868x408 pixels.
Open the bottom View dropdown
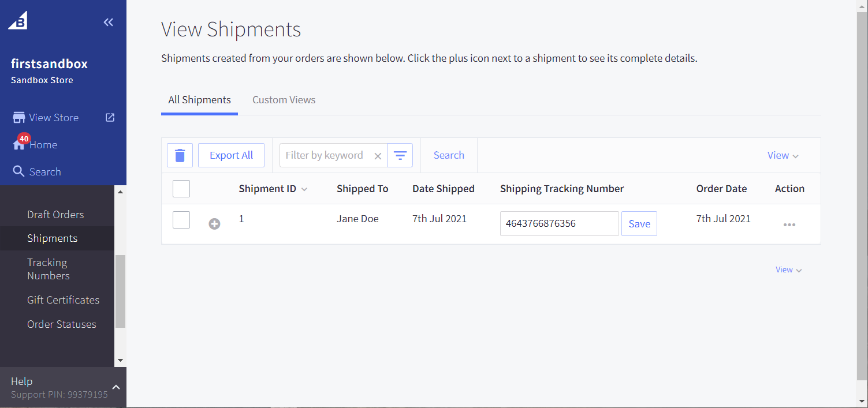click(788, 269)
